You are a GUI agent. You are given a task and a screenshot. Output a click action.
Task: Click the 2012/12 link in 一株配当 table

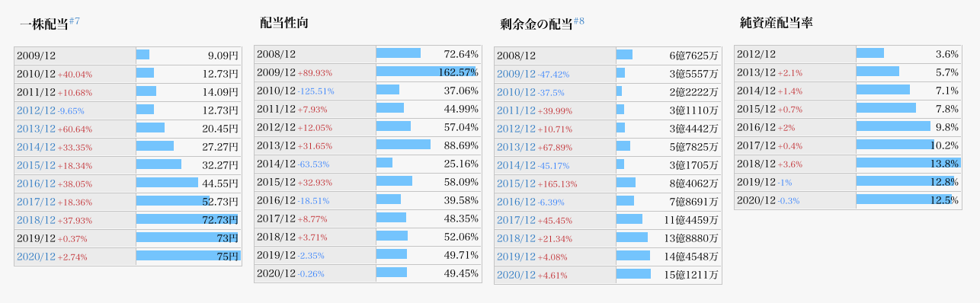36,110
